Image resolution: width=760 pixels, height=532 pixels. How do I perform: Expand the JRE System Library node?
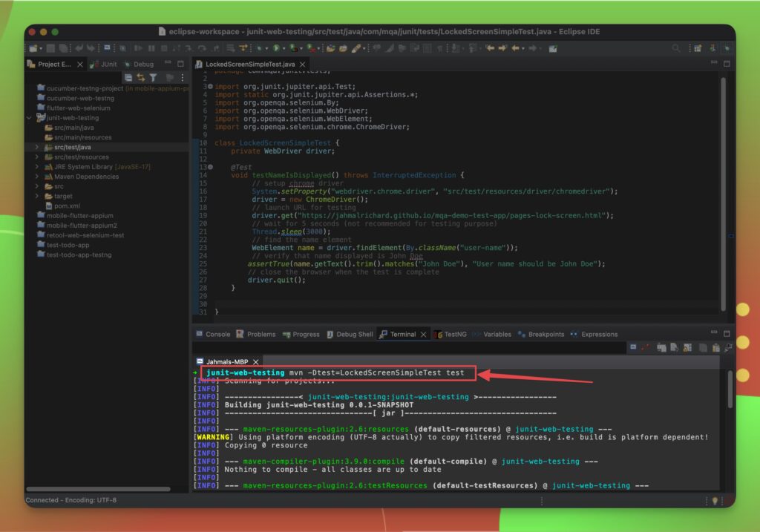[37, 167]
